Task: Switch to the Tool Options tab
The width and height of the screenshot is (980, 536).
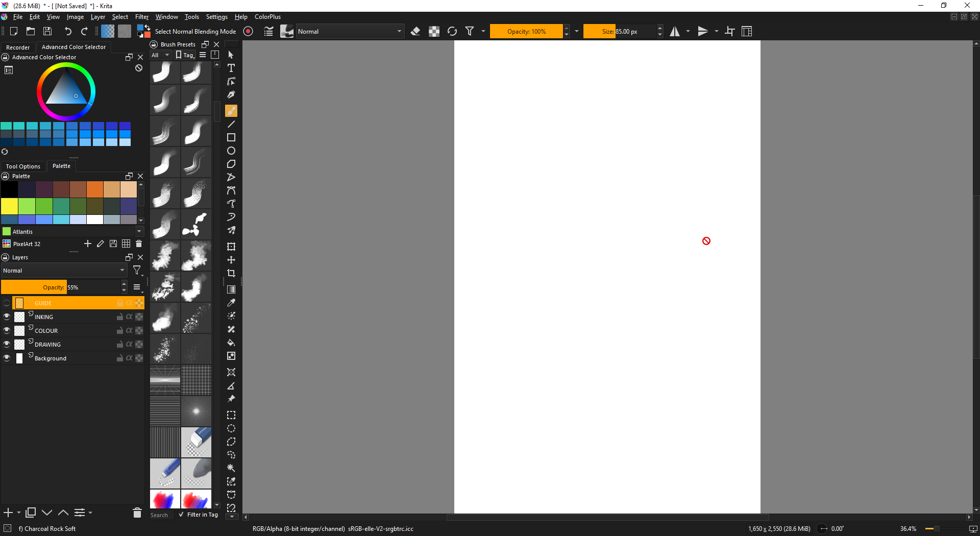Action: point(23,166)
